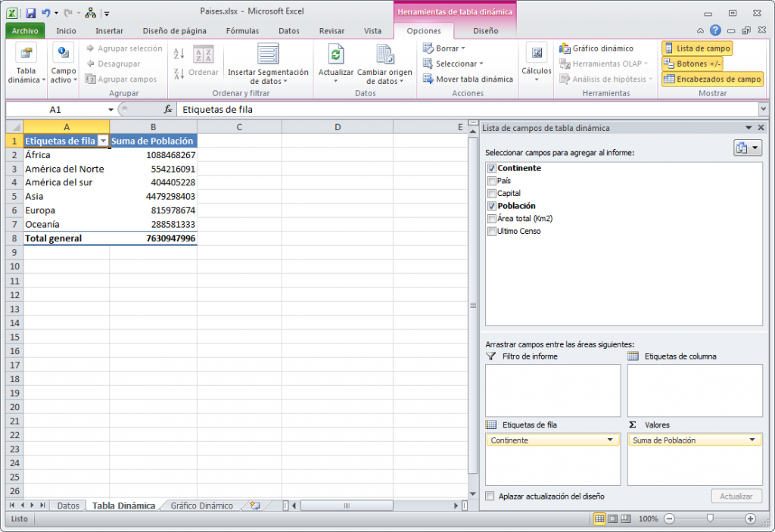
Task: Click the fx insert function icon
Action: pos(168,109)
